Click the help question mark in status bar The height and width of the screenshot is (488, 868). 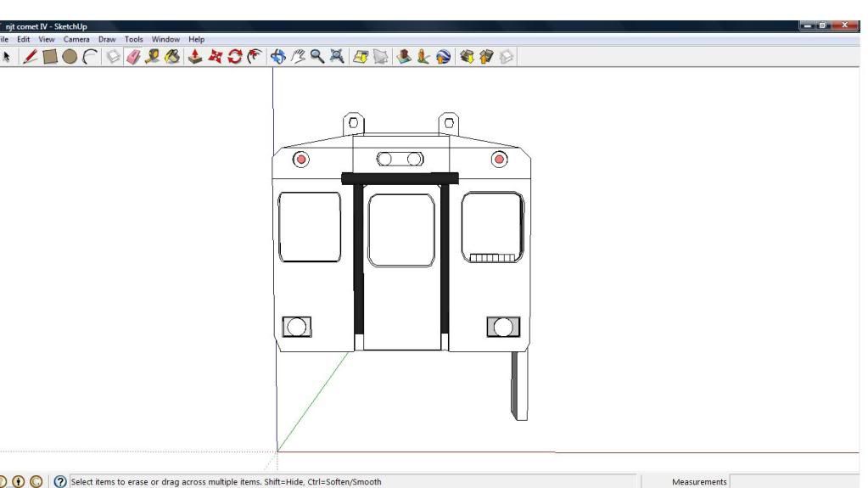[x=60, y=481]
